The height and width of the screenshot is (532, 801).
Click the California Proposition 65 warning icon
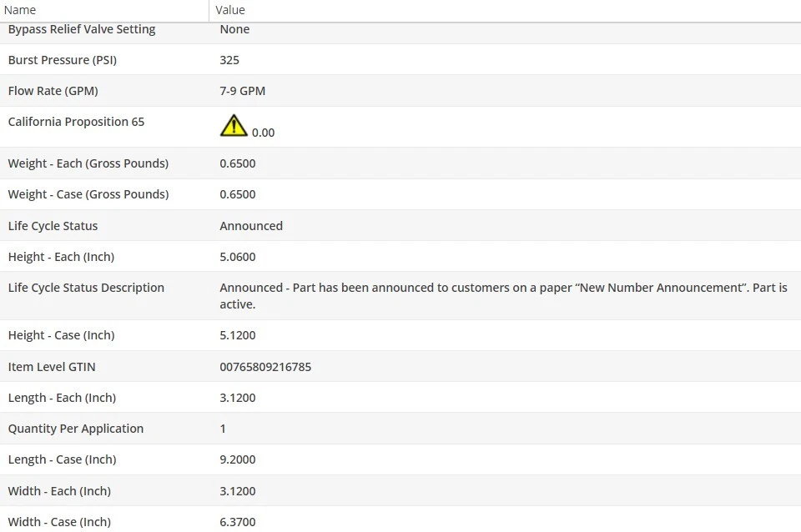[234, 125]
